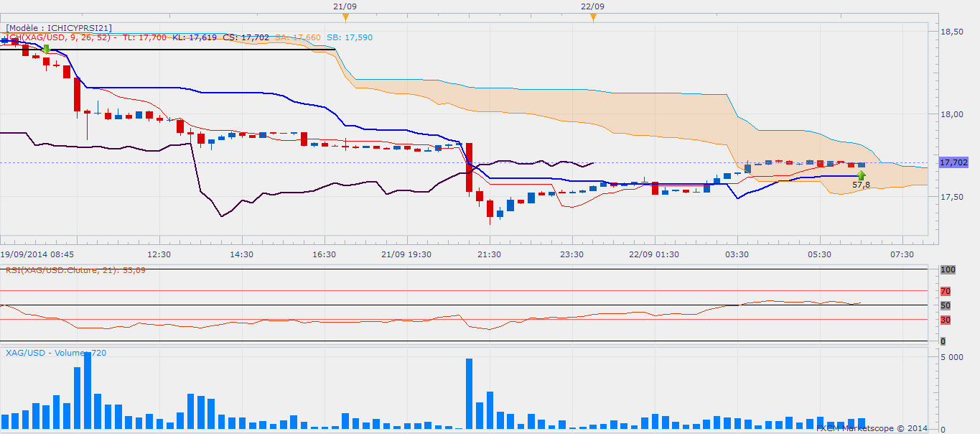Click the tallest volume bar near 21:00

469,393
